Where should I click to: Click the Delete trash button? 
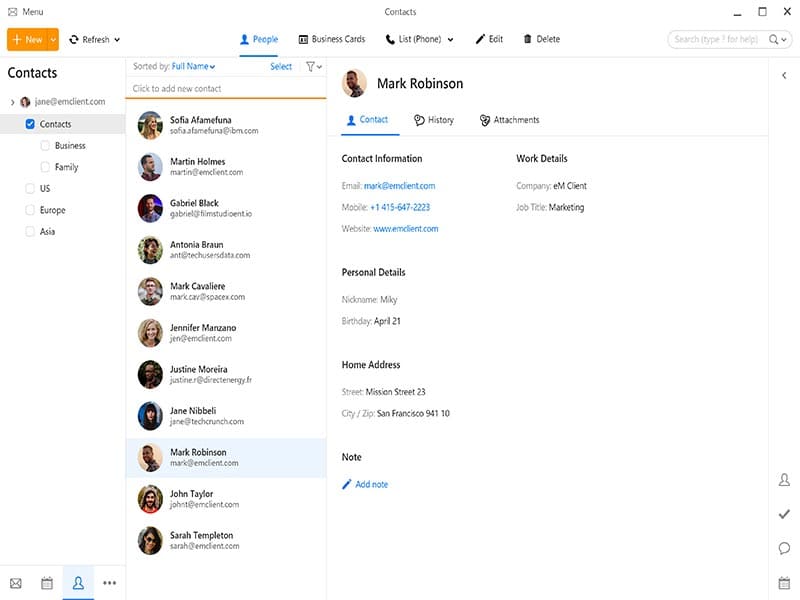[541, 39]
